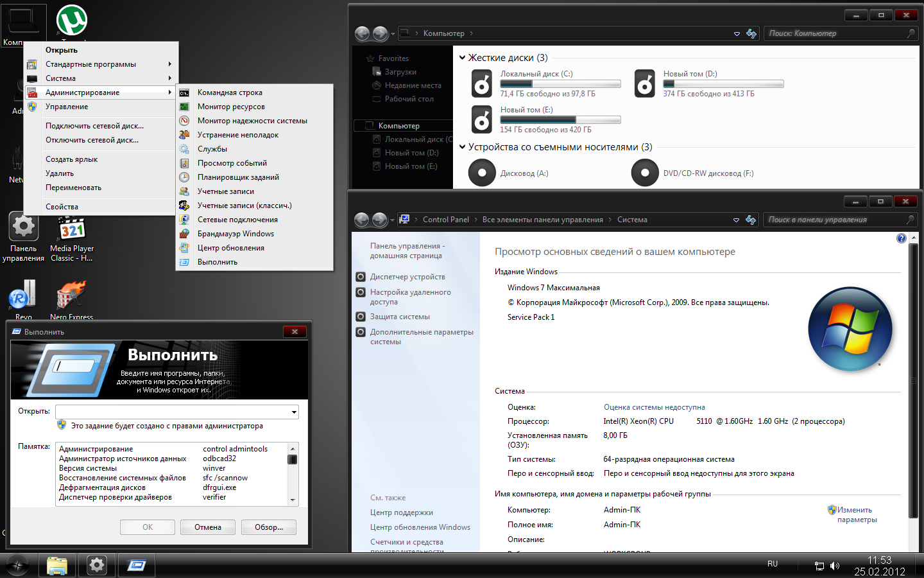Screen dimensions: 924x578
Task: Click the New Volume (E:) usage bar
Action: pos(560,120)
